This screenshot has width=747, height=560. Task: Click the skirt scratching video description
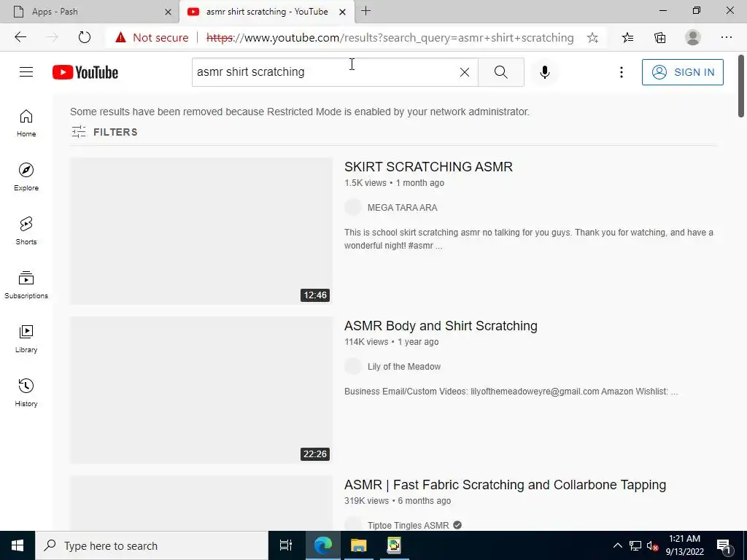click(x=529, y=239)
